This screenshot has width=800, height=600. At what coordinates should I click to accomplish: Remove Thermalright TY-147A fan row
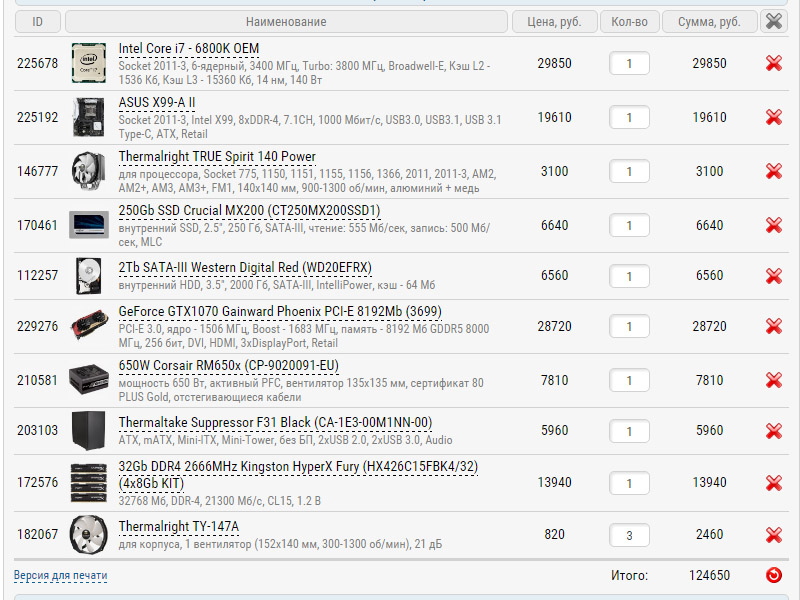point(773,535)
